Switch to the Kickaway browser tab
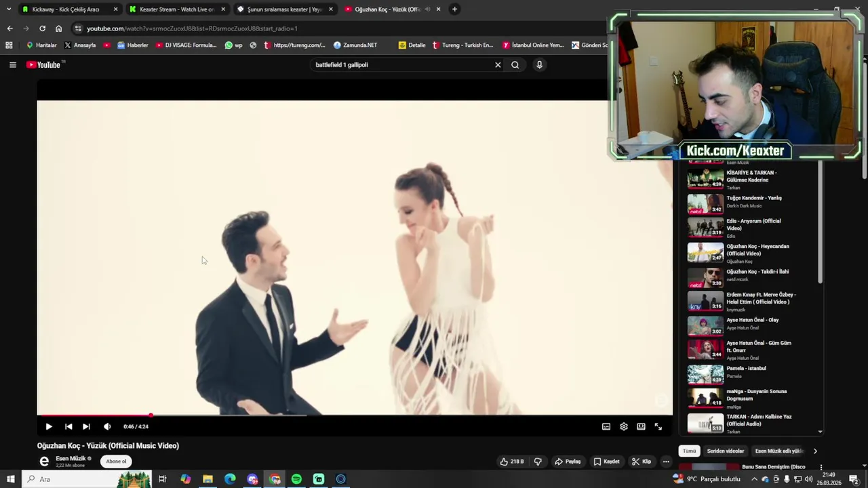868x488 pixels. pos(65,9)
